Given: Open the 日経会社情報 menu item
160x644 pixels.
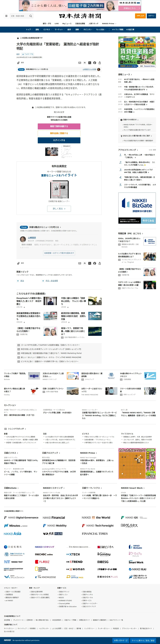Looking at the screenshot, I should pos(80,23).
